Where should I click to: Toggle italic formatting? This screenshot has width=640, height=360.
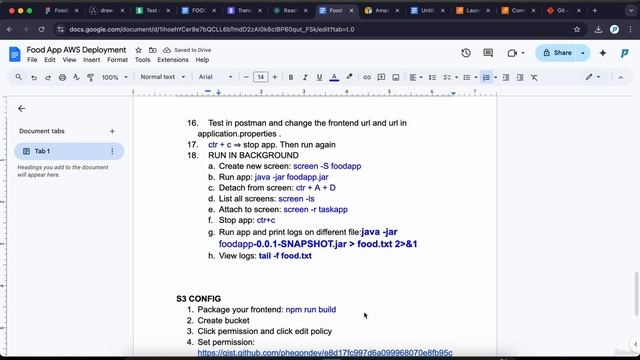304,77
